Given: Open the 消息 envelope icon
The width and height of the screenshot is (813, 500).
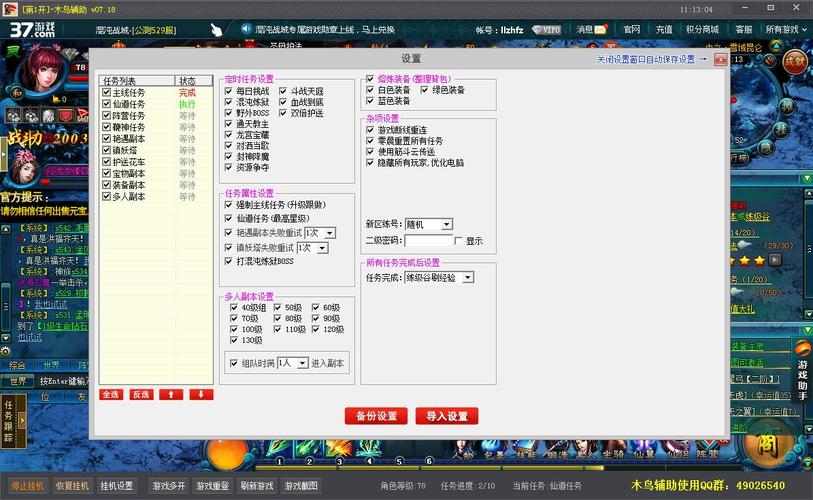Looking at the screenshot, I should [x=600, y=30].
